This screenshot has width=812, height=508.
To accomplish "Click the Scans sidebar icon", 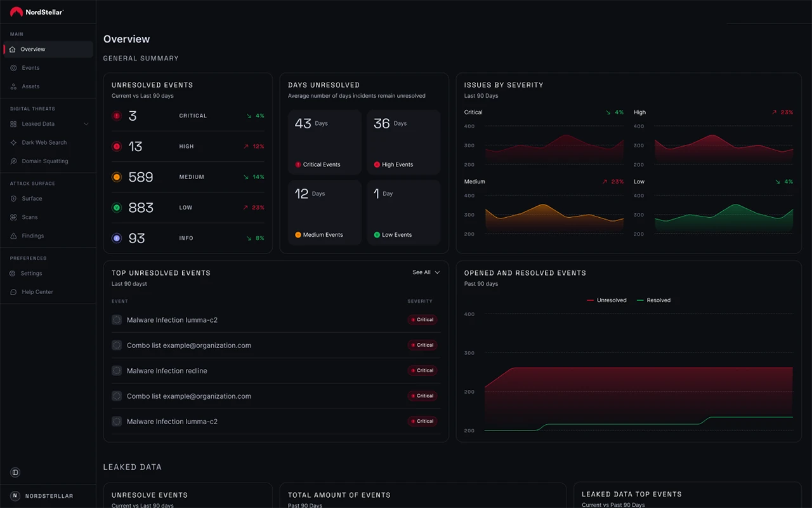I will tap(13, 217).
